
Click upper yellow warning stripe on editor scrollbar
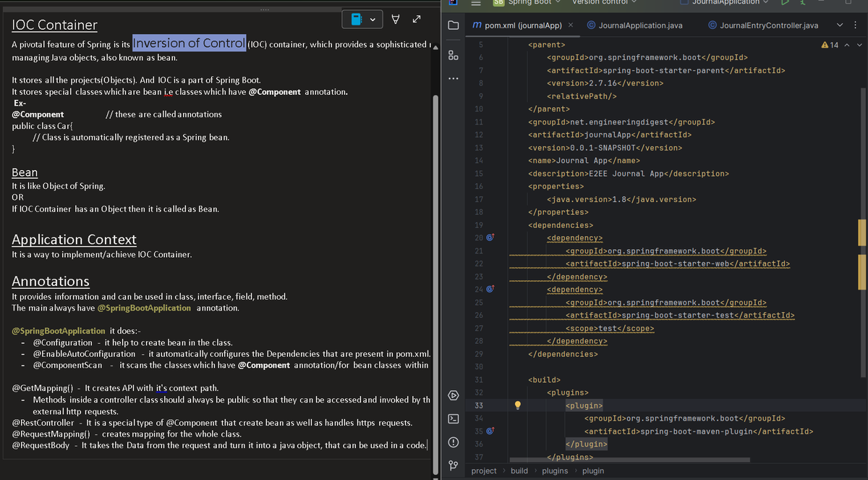tap(861, 233)
